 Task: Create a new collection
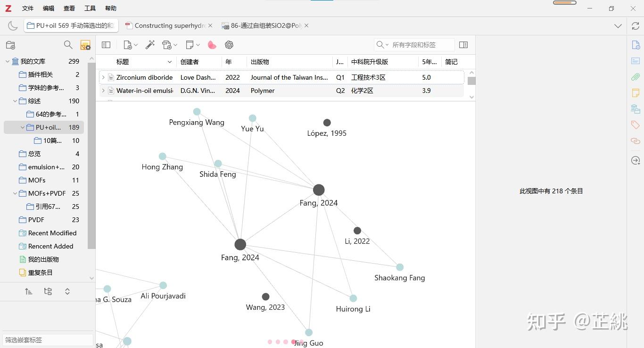click(10, 45)
